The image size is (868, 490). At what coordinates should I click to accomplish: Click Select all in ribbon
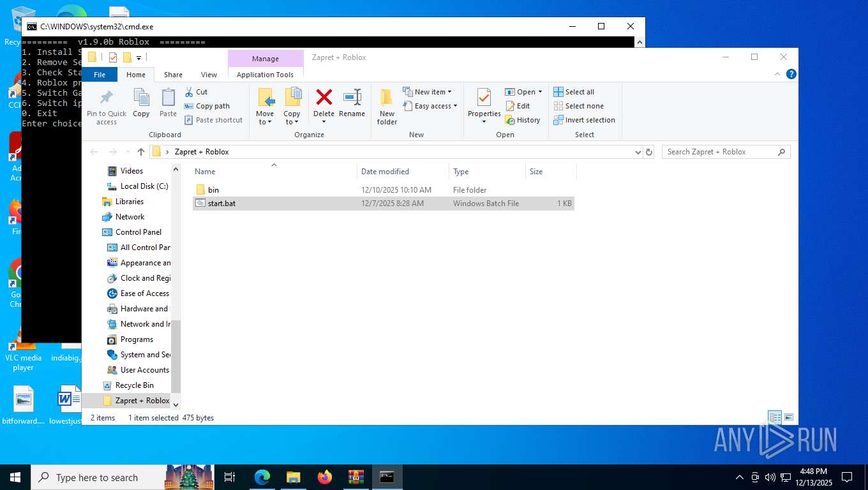[x=574, y=92]
